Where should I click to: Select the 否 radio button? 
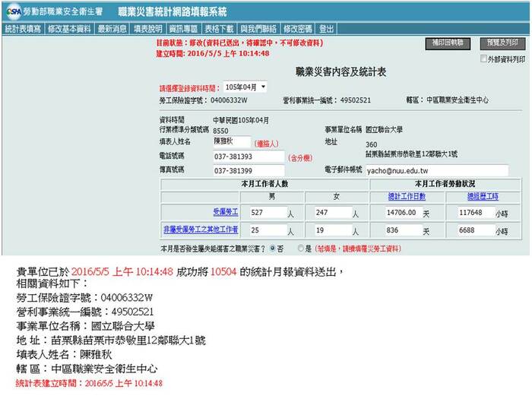[x=272, y=249]
